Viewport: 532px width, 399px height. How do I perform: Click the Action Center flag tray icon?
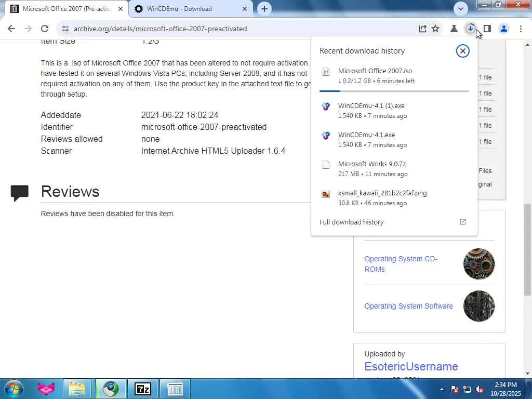coord(454,390)
